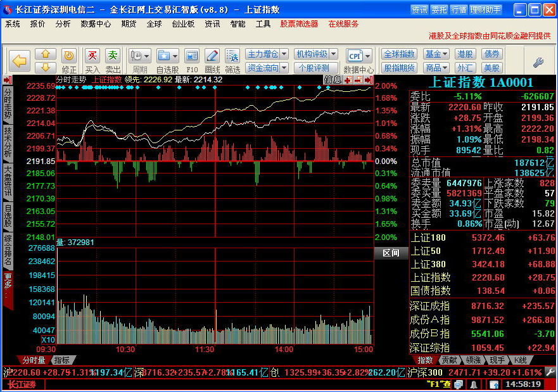Expand the 资金流向 dropdown arrow
Viewport: 558px width, 392px height.
point(284,68)
